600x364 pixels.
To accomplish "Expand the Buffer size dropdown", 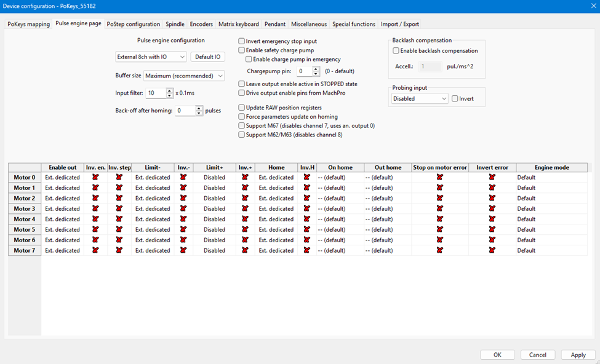I will click(184, 76).
